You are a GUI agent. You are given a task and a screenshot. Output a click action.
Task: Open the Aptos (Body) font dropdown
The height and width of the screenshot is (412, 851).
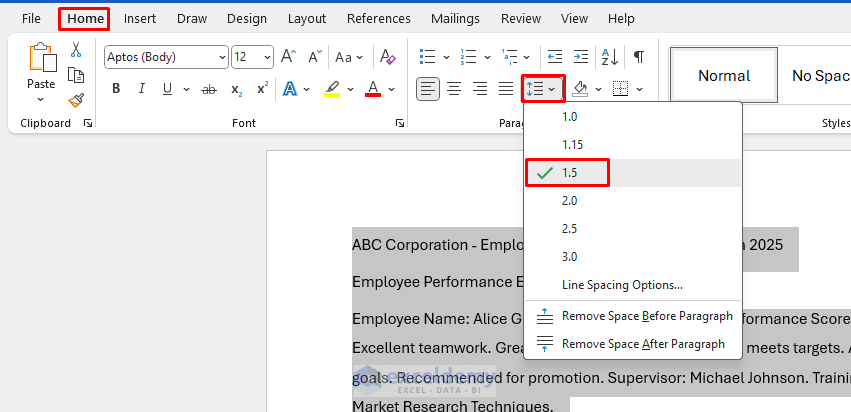click(166, 57)
